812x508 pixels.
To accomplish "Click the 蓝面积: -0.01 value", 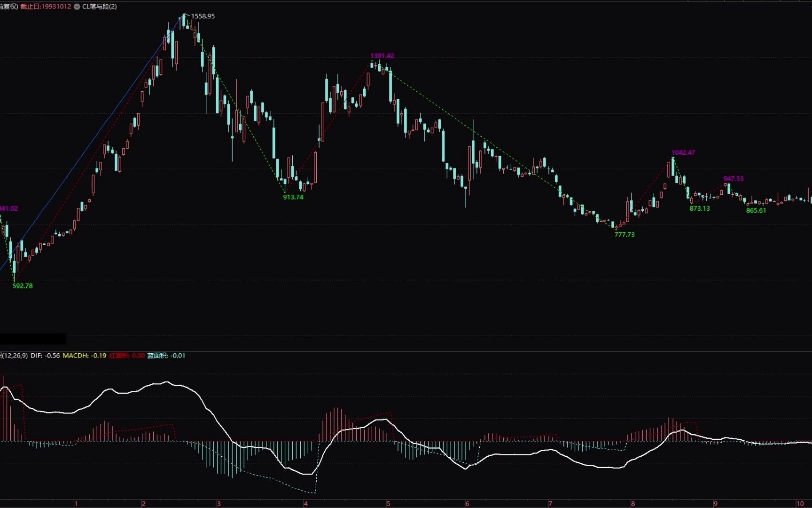I will 166,356.
